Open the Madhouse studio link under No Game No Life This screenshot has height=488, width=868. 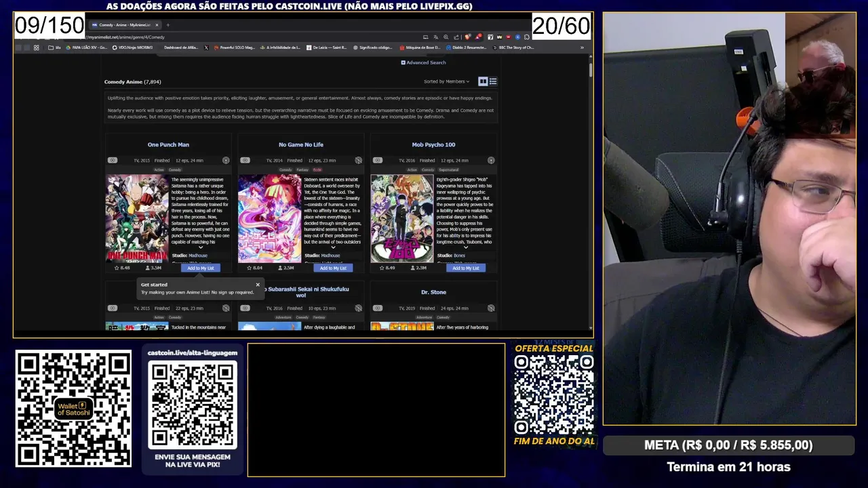click(331, 256)
